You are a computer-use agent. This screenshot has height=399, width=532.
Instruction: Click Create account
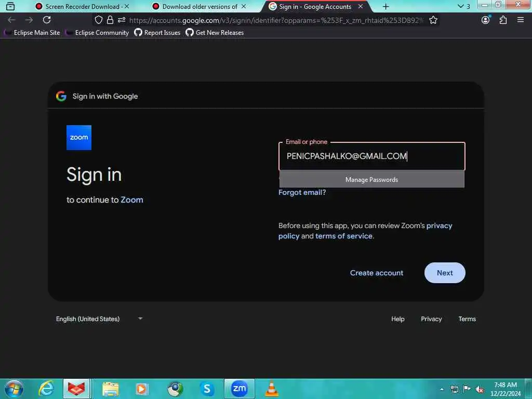pos(377,273)
